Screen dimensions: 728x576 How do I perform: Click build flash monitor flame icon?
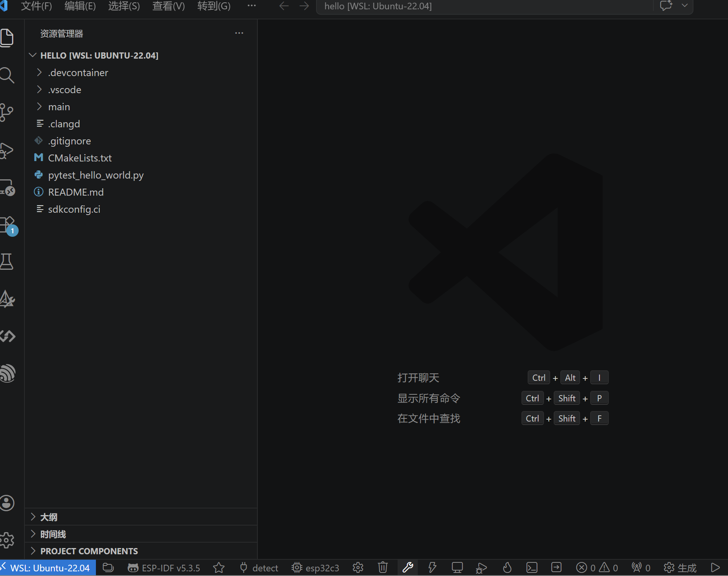(507, 568)
